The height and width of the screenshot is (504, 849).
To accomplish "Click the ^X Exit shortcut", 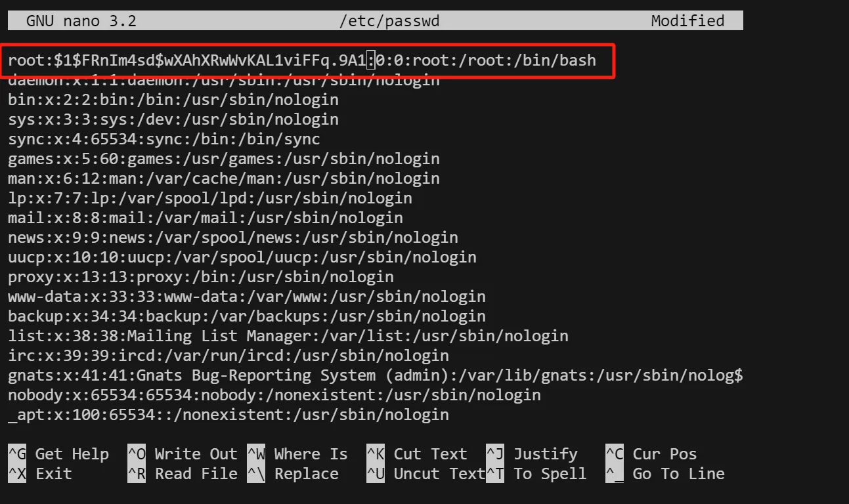I will click(40, 474).
